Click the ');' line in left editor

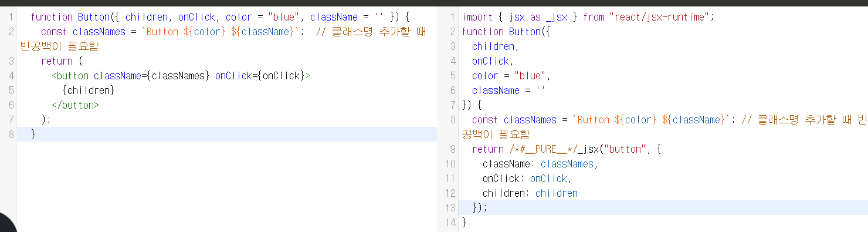click(x=46, y=120)
